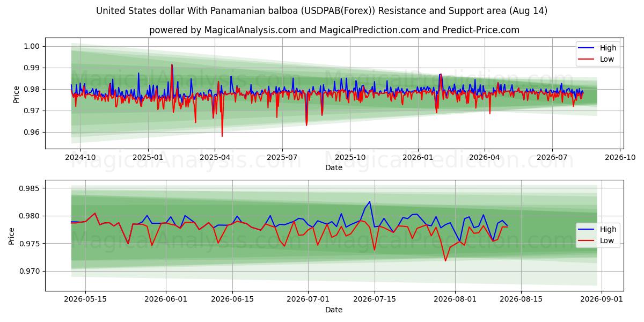Click the 2024-10 x-axis tick label

[x=80, y=158]
